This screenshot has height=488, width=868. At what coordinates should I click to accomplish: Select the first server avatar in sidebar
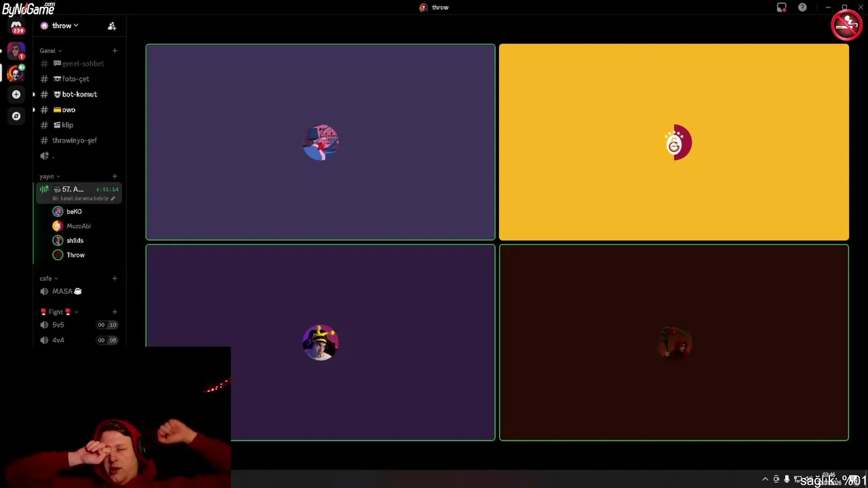click(x=16, y=51)
